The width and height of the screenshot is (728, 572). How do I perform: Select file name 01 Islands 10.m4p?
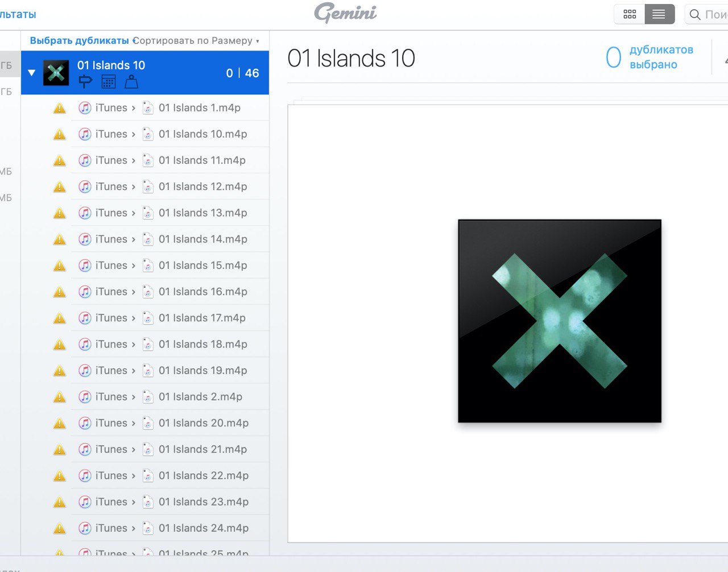click(203, 134)
